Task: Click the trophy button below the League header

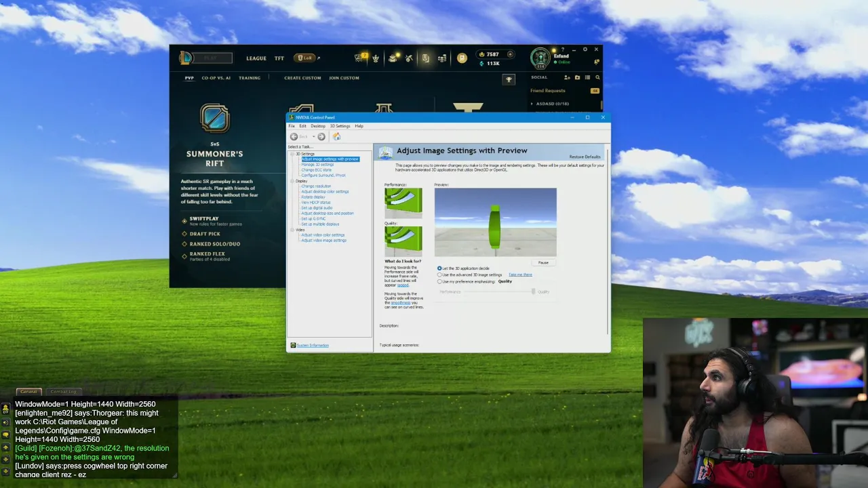Action: coord(509,80)
